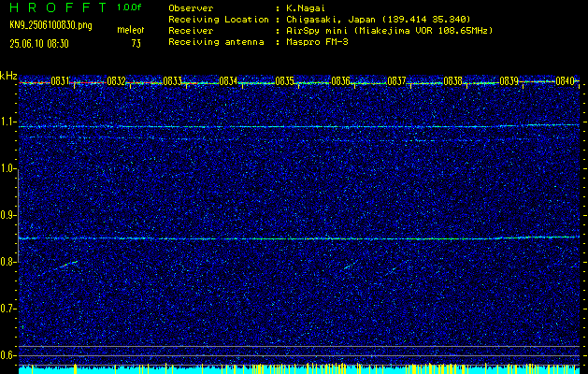Click the 0.8 kHz axis label
The width and height of the screenshot is (588, 374).
click(x=8, y=262)
